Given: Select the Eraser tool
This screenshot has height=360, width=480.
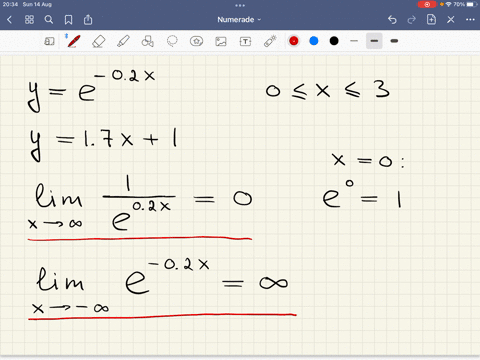Looking at the screenshot, I should (x=98, y=41).
